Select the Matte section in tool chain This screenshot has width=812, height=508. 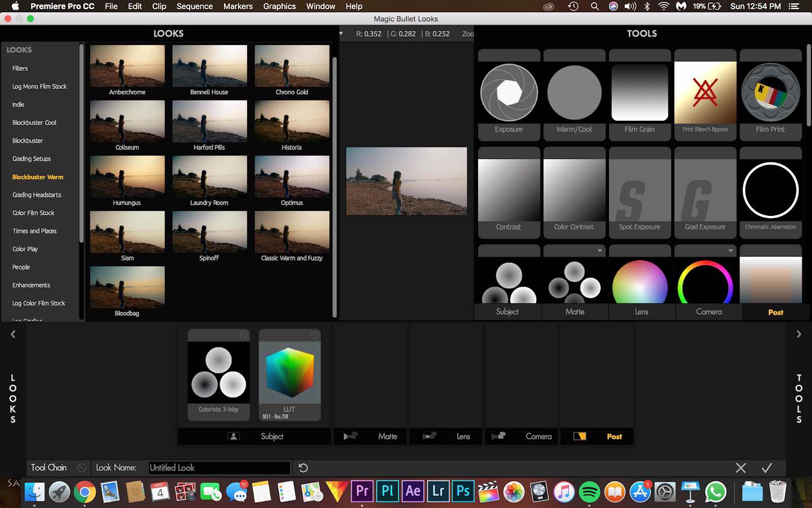(x=370, y=436)
